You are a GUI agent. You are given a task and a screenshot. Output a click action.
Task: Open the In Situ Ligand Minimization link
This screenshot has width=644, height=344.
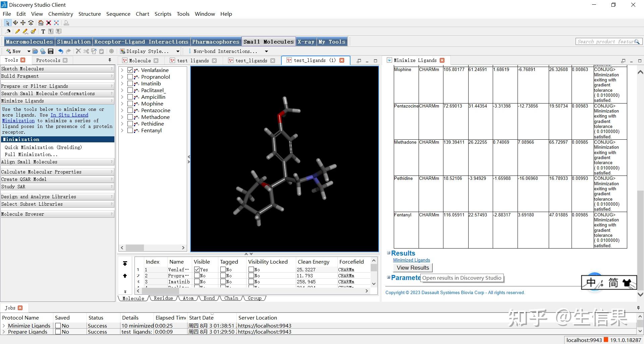69,115
